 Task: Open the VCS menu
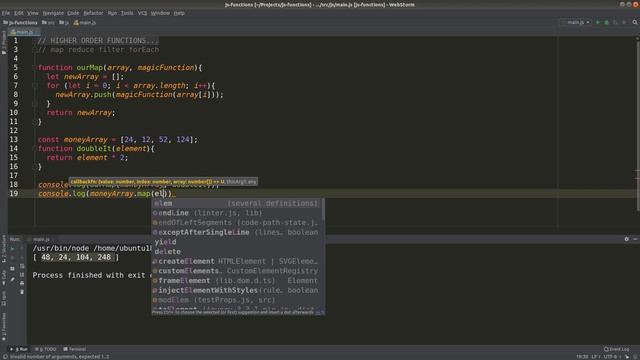(x=142, y=13)
